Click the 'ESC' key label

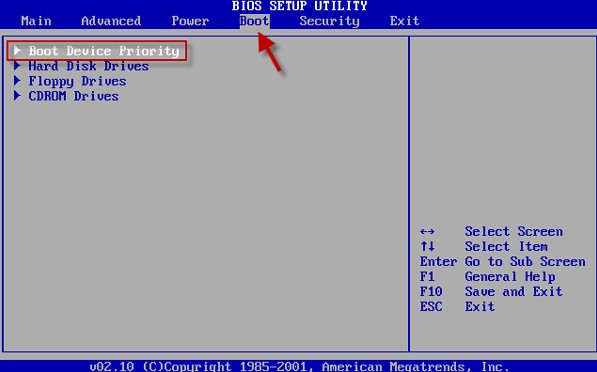431,307
